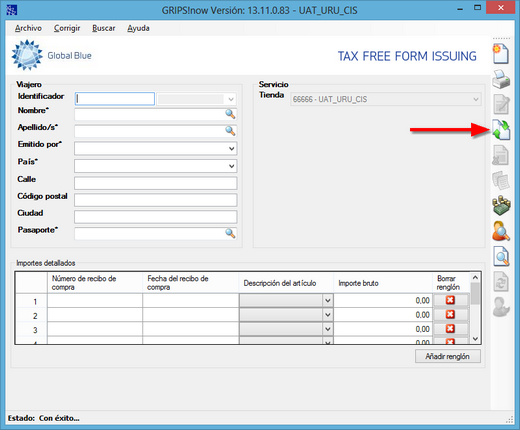520x430 pixels.
Task: Open the País dropdown
Action: coord(231,166)
